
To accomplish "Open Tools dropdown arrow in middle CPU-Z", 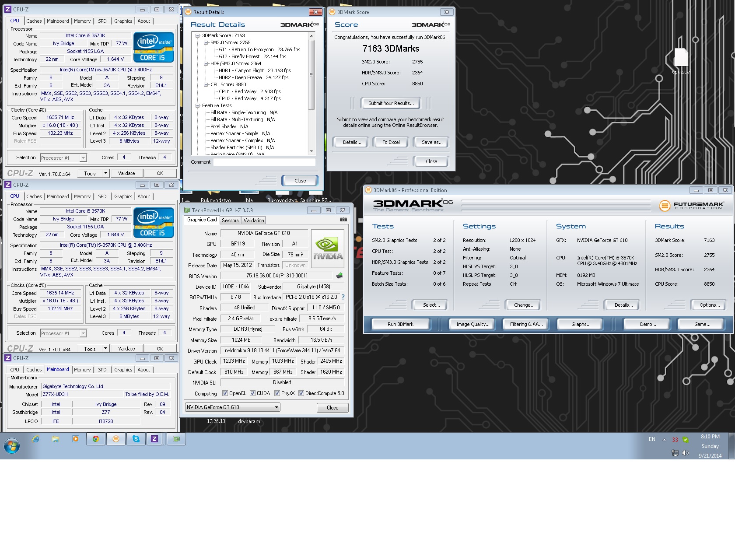I will tap(105, 349).
